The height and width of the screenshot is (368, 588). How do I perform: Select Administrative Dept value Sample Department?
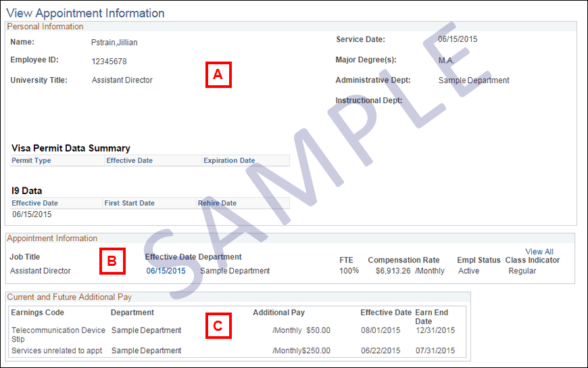(x=474, y=80)
